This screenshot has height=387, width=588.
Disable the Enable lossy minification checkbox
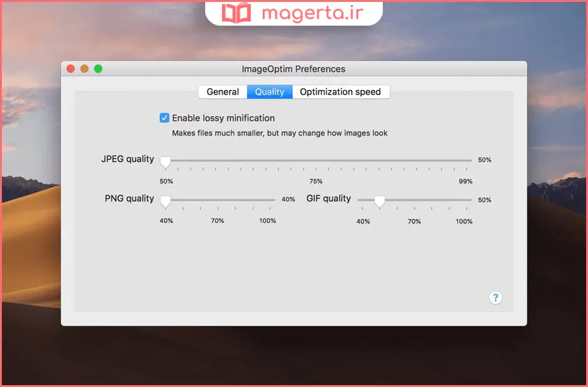click(x=165, y=118)
